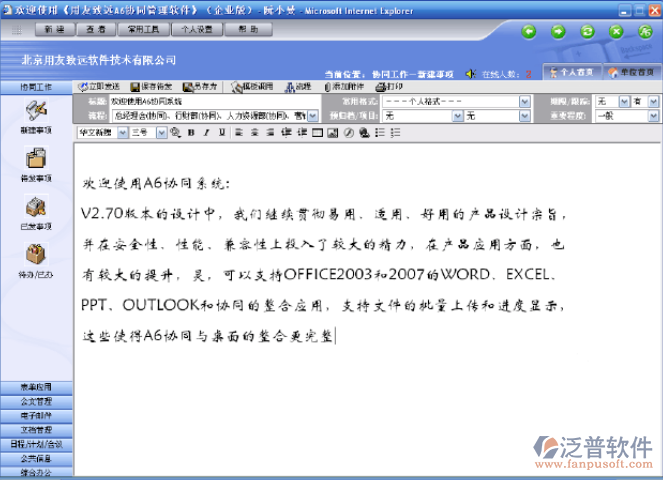The height and width of the screenshot is (480, 663).
Task: Switch to 个人首页 tab
Action: point(572,72)
